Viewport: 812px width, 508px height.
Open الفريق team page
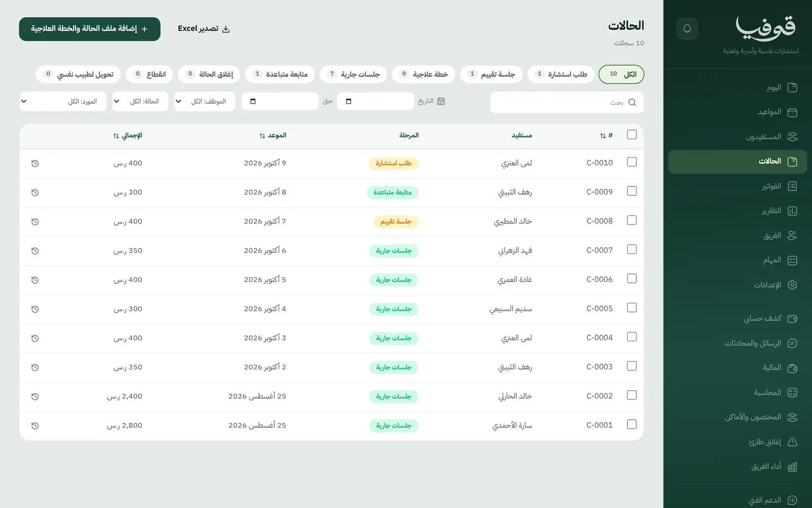point(737,236)
